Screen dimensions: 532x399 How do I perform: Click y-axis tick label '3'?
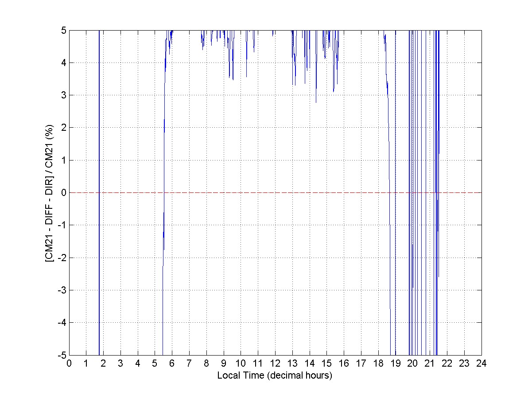(x=64, y=95)
